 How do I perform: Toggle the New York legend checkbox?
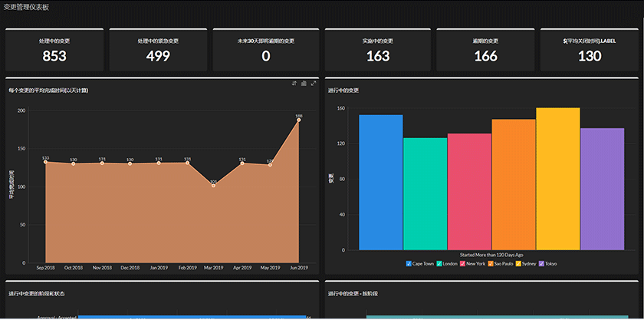pyautogui.click(x=462, y=264)
